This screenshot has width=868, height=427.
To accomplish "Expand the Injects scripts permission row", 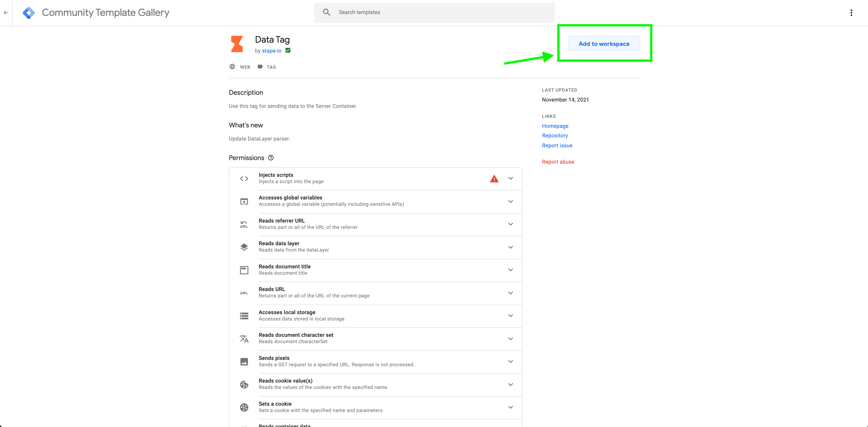I will (510, 178).
